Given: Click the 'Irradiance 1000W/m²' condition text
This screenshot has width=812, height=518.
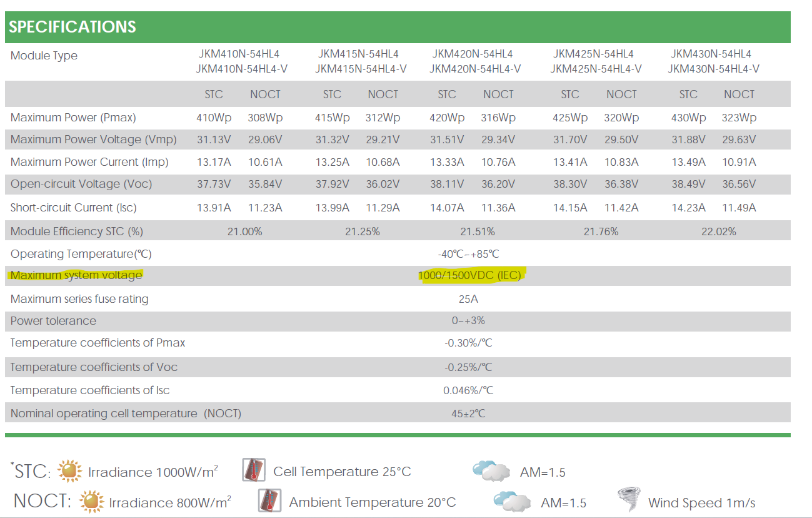Looking at the screenshot, I should [153, 471].
